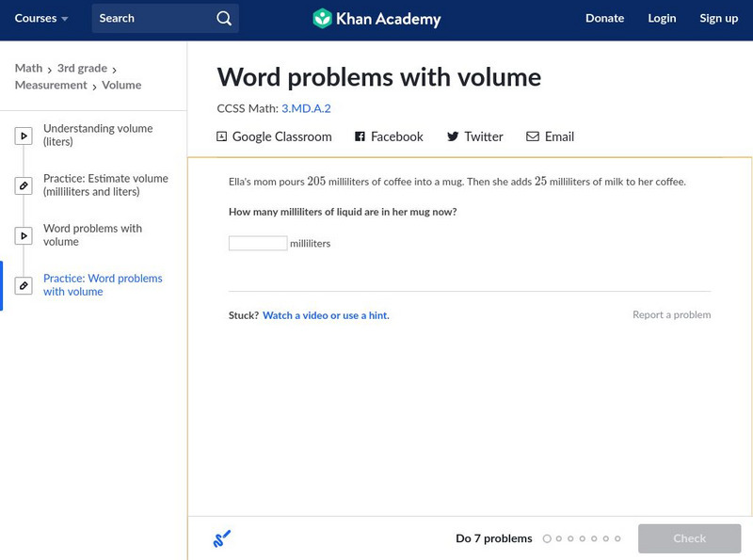Click the grayed Check button
753x560 pixels.
click(x=690, y=538)
